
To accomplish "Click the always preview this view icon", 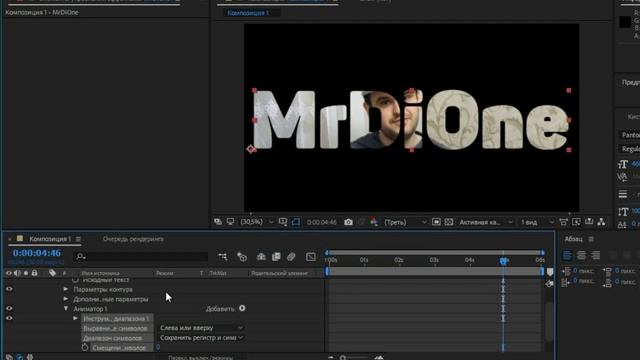I will click(218, 222).
